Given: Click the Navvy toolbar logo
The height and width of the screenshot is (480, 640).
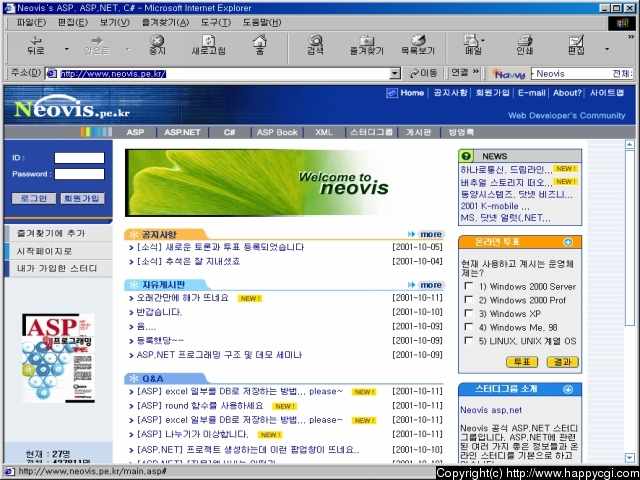Looking at the screenshot, I should [508, 73].
